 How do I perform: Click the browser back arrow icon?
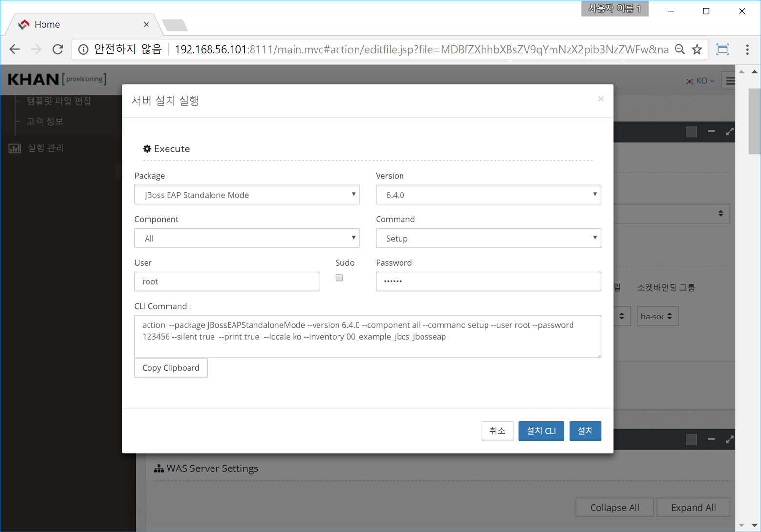coord(15,49)
